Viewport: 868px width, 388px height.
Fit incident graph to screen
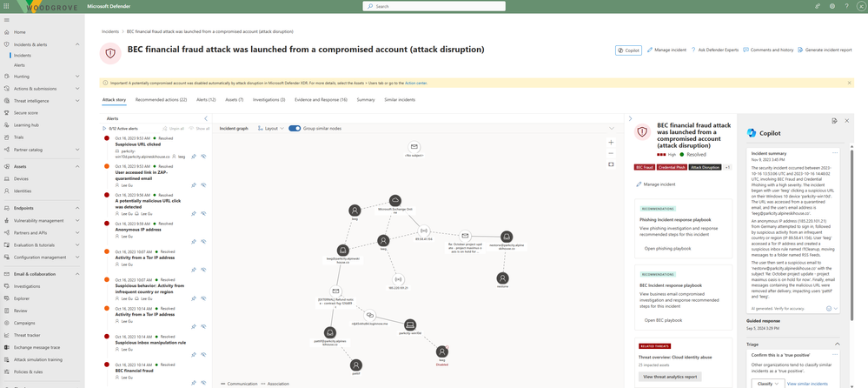(611, 164)
